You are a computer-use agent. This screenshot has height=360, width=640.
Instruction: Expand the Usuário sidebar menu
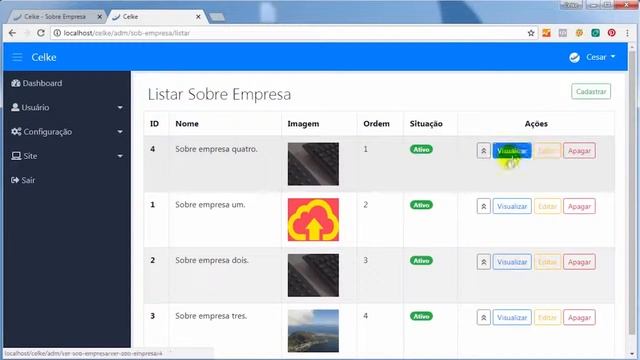67,107
